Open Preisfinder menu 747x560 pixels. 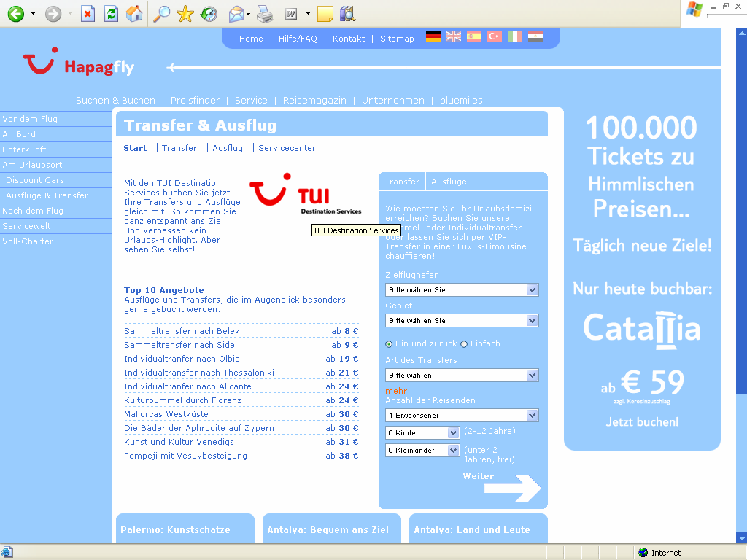(x=195, y=101)
